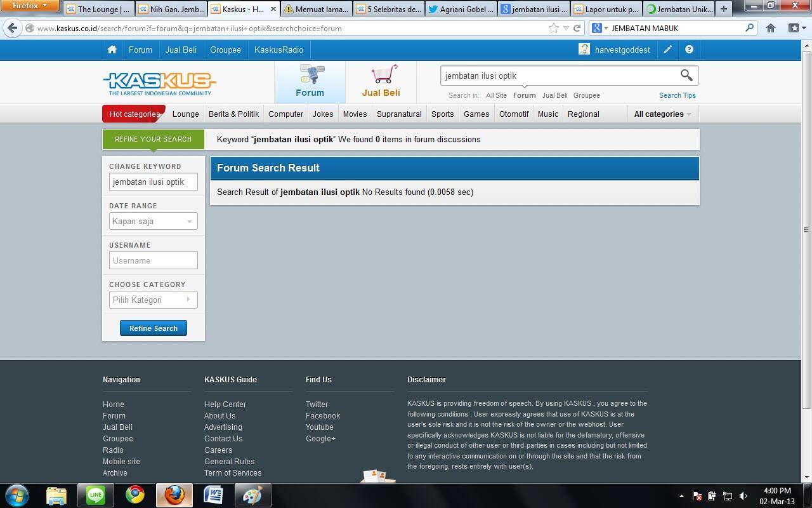
Task: Open Paint from taskbar
Action: pos(252,495)
